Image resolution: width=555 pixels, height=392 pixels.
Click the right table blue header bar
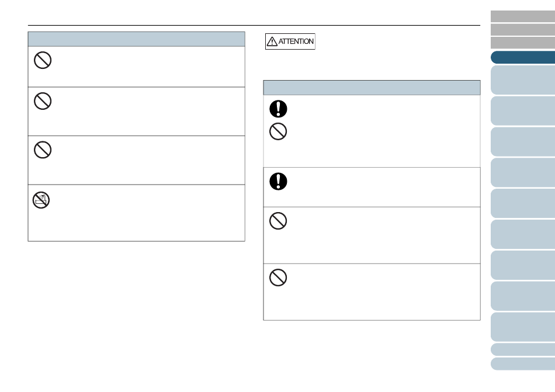[372, 88]
